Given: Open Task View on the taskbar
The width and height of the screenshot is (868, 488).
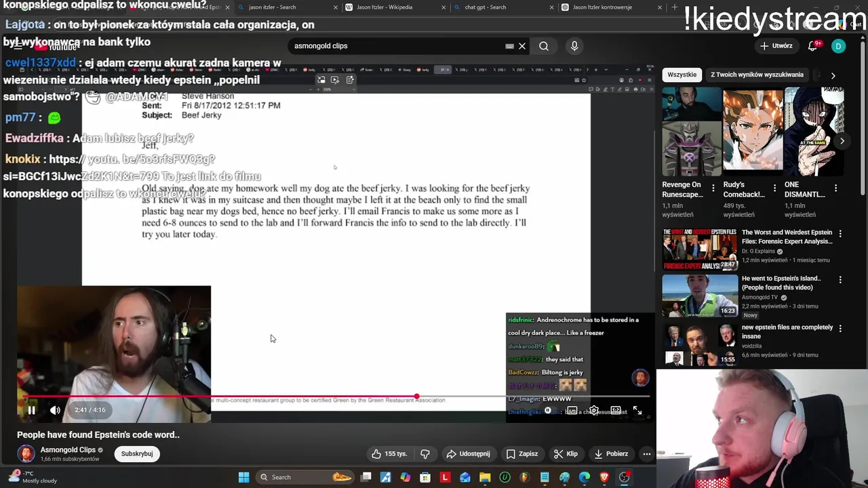Looking at the screenshot, I should tap(366, 477).
